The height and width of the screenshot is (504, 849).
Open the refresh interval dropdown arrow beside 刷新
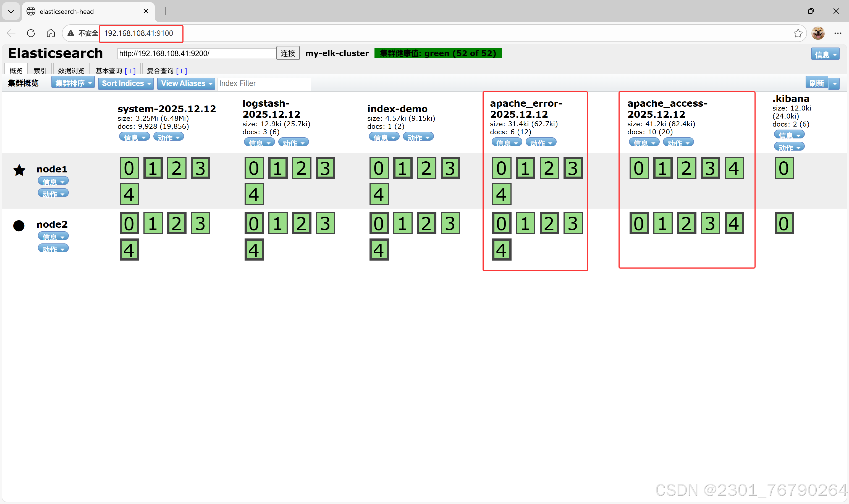(834, 83)
